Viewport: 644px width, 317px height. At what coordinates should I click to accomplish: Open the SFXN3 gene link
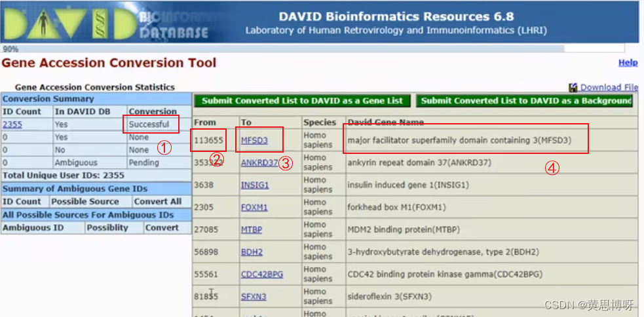coord(254,296)
